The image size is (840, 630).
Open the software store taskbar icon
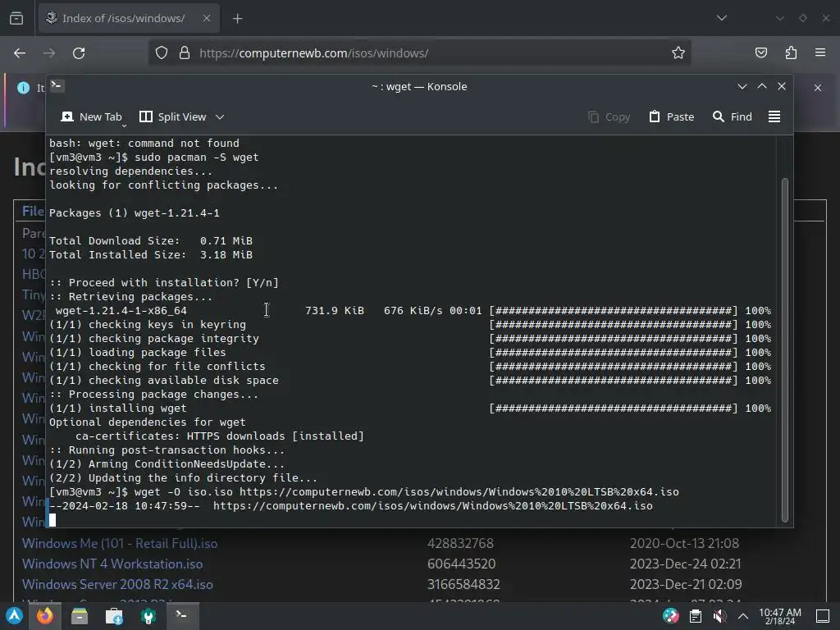coord(114,616)
